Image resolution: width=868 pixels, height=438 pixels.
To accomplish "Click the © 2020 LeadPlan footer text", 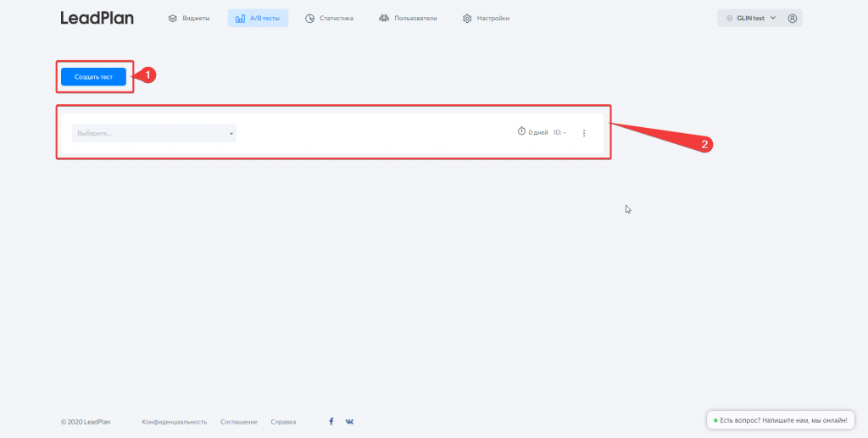I will point(85,421).
